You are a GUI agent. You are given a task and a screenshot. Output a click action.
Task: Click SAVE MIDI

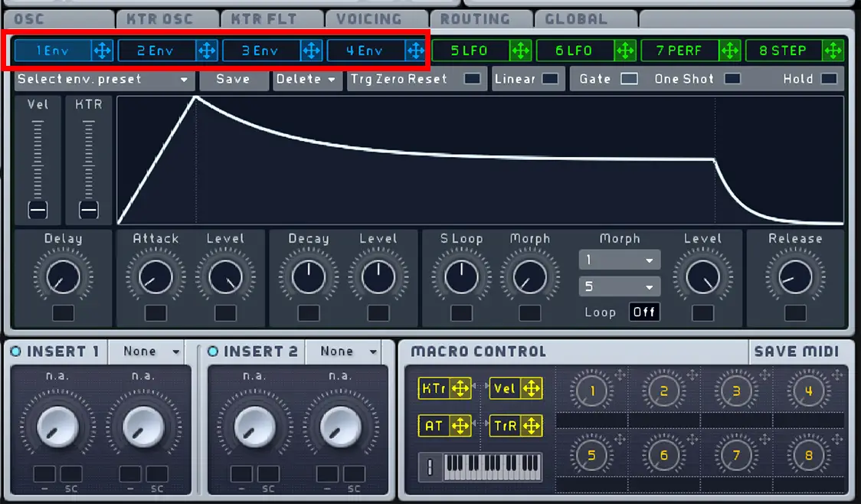point(797,352)
